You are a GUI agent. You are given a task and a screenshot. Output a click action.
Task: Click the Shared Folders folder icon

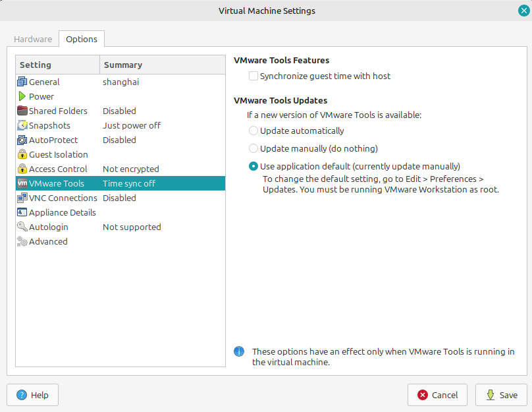point(22,111)
